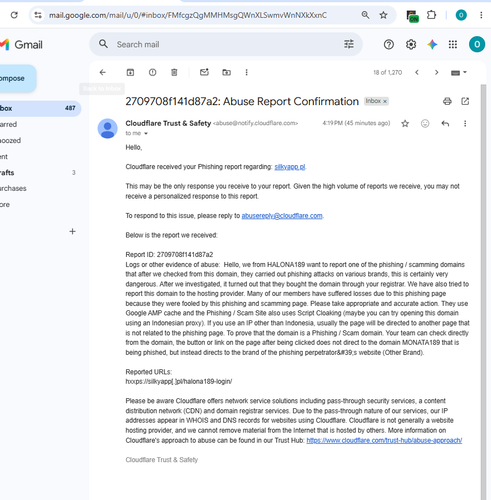This screenshot has height=500, width=491.
Task: Bookmark this page with the star icon
Action: click(x=383, y=15)
